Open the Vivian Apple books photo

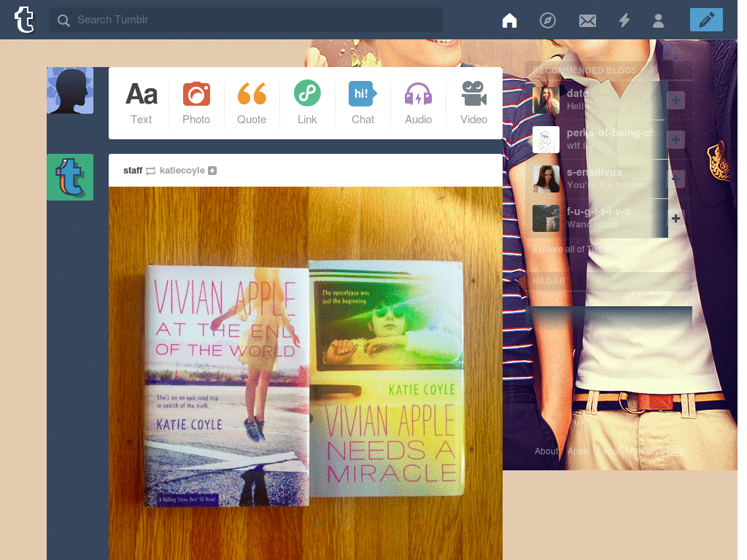tap(306, 373)
